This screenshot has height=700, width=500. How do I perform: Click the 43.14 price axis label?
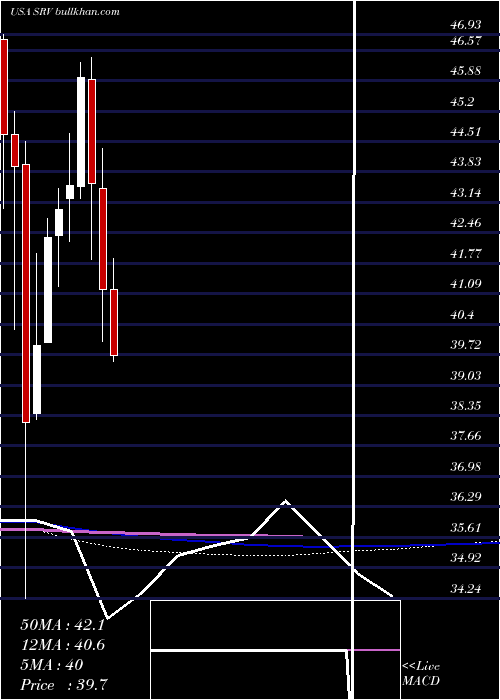[x=465, y=193]
